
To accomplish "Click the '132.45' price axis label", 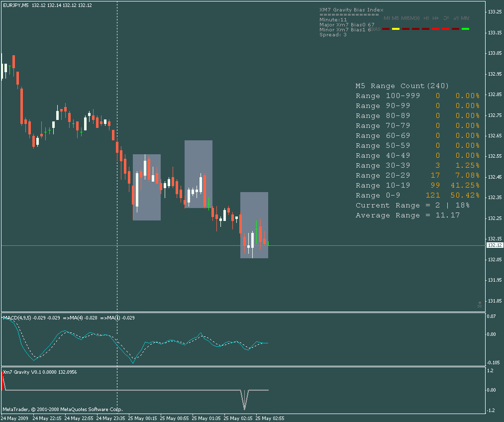I will coord(495,177).
